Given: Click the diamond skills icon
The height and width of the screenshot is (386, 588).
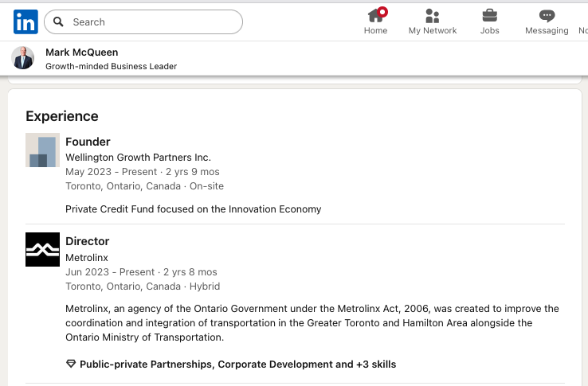Looking at the screenshot, I should tap(71, 365).
